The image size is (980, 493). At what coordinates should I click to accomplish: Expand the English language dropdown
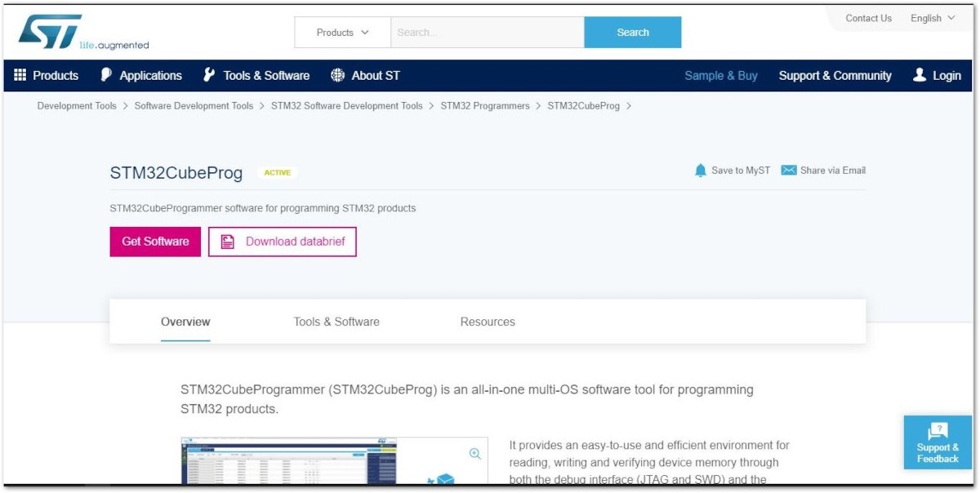coord(933,18)
